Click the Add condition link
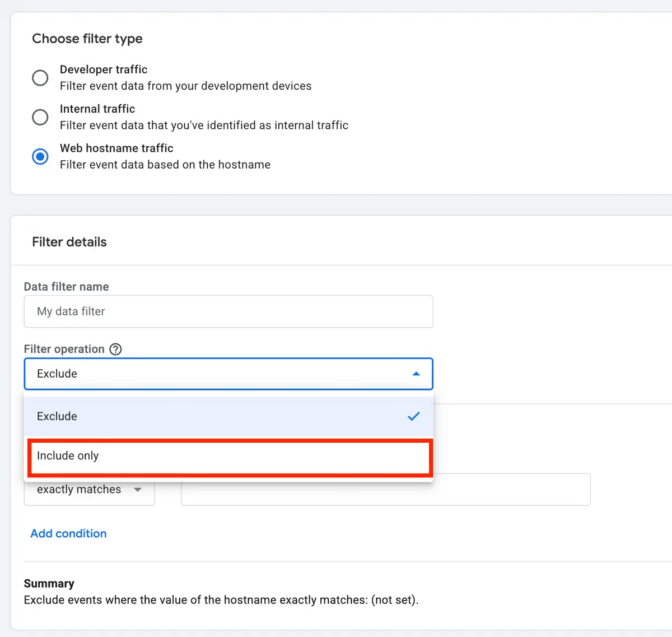The width and height of the screenshot is (672, 637). coord(68,533)
